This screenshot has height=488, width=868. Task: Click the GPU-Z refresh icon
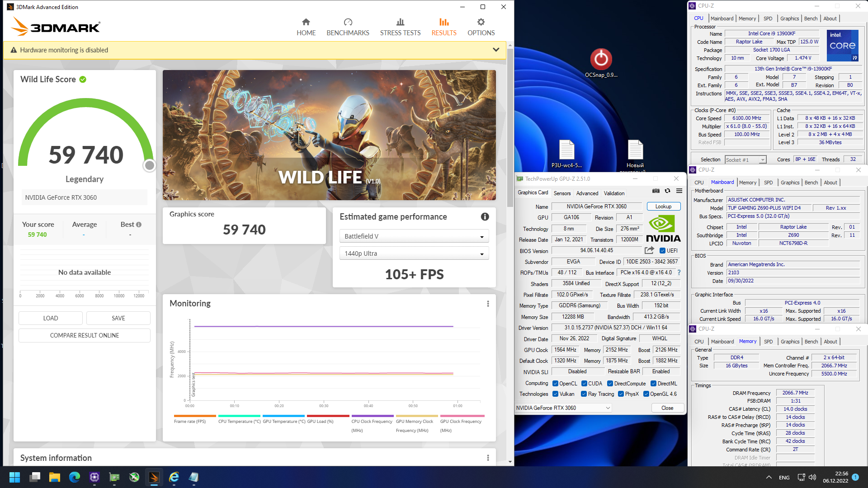[x=667, y=191]
